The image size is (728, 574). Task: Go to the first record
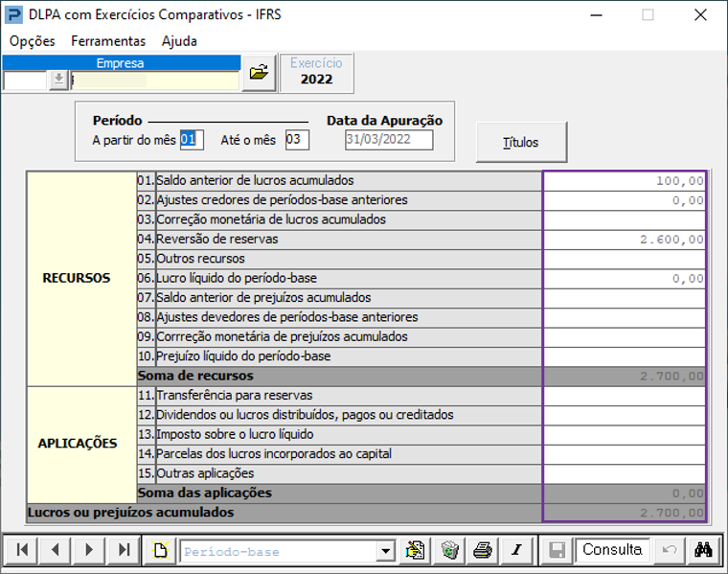[22, 550]
